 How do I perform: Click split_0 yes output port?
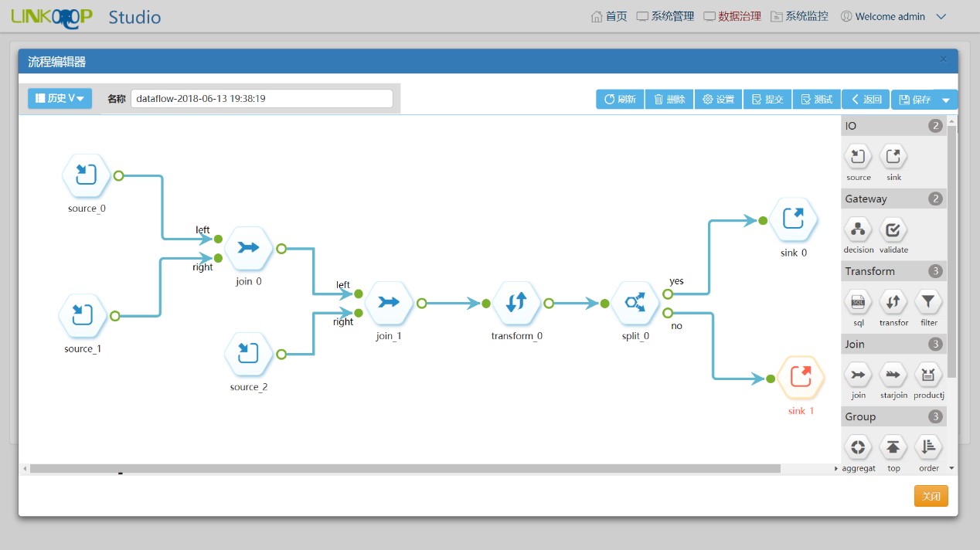click(x=668, y=294)
